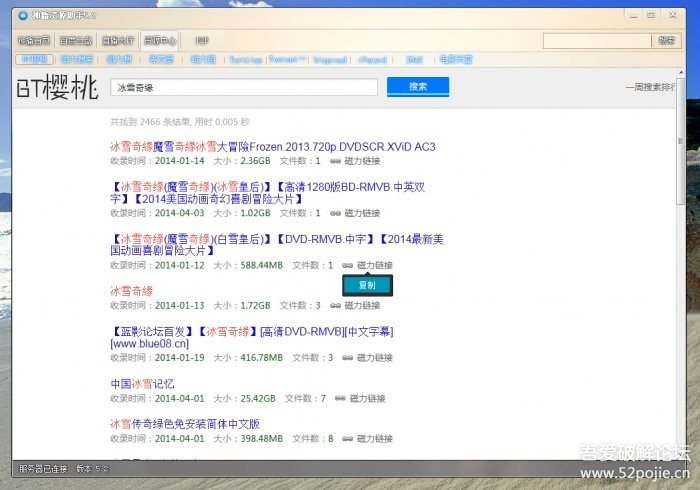Click the vertical scrollbar thumb of results
This screenshot has width=700, height=490.
coord(680,141)
